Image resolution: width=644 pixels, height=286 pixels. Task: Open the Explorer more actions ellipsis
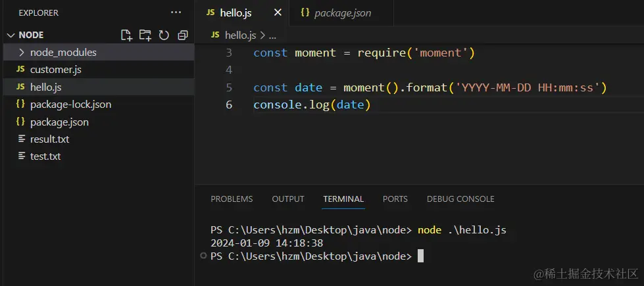coord(176,12)
